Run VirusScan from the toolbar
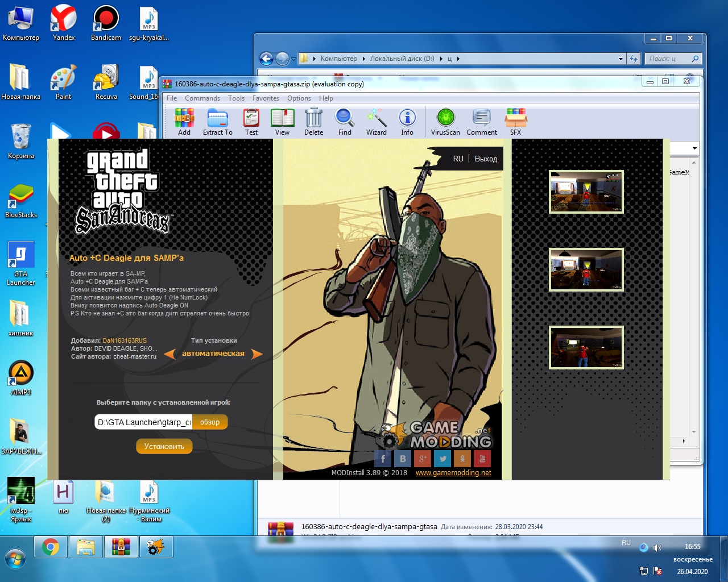The width and height of the screenshot is (728, 582). pyautogui.click(x=445, y=122)
